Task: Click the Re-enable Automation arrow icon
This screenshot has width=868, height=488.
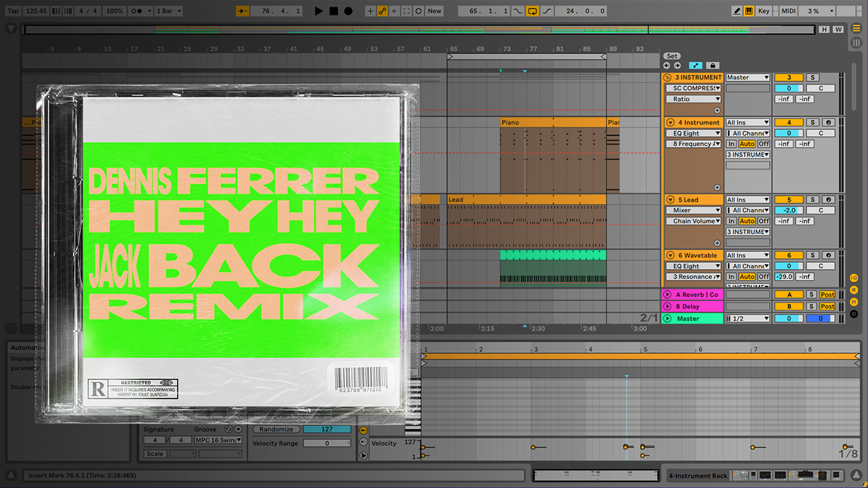Action: click(395, 11)
